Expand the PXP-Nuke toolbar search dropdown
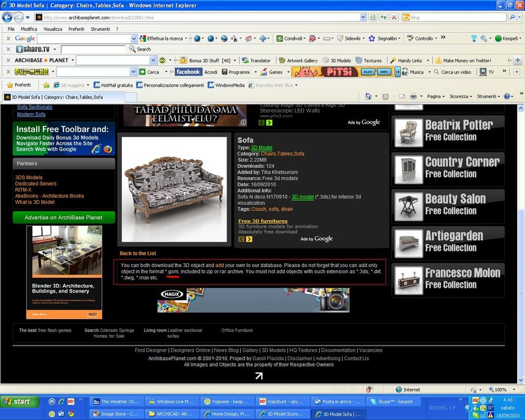The height and width of the screenshot is (420, 525). pos(133,71)
